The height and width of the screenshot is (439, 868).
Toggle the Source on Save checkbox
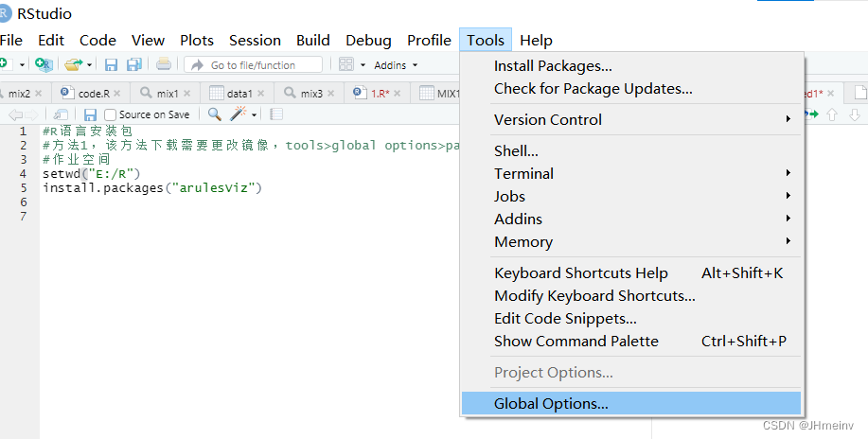coord(111,114)
